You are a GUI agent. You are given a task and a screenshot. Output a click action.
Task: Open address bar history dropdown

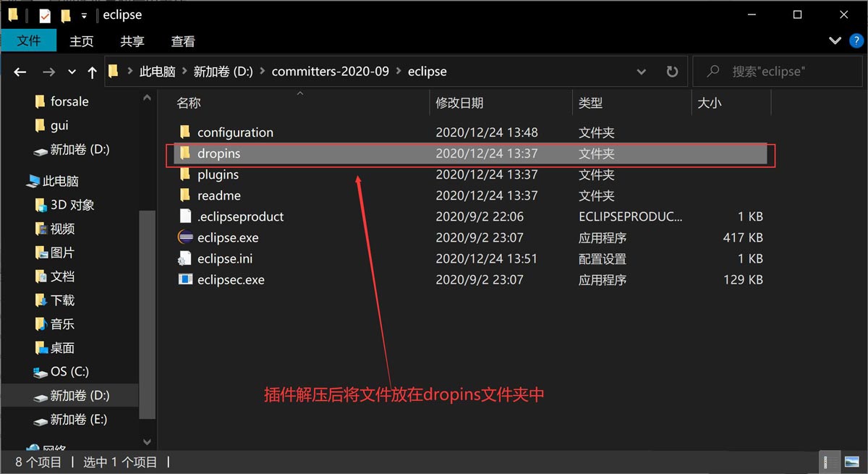pos(642,72)
